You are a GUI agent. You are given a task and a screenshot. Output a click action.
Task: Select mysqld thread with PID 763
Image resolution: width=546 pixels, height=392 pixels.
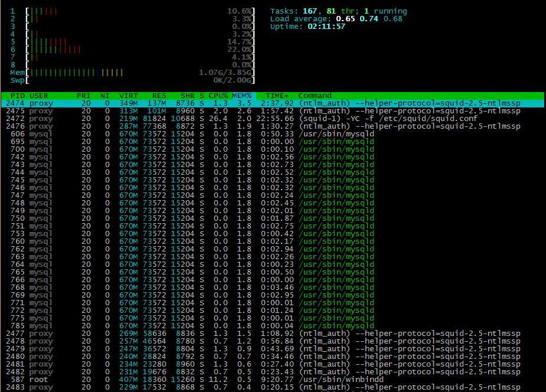pos(273,257)
